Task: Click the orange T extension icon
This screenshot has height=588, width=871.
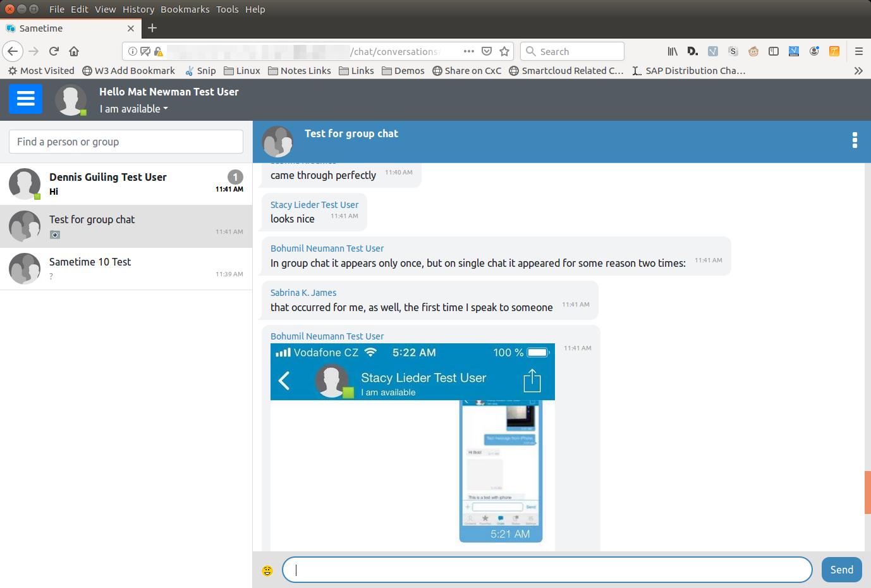Action: (x=834, y=51)
